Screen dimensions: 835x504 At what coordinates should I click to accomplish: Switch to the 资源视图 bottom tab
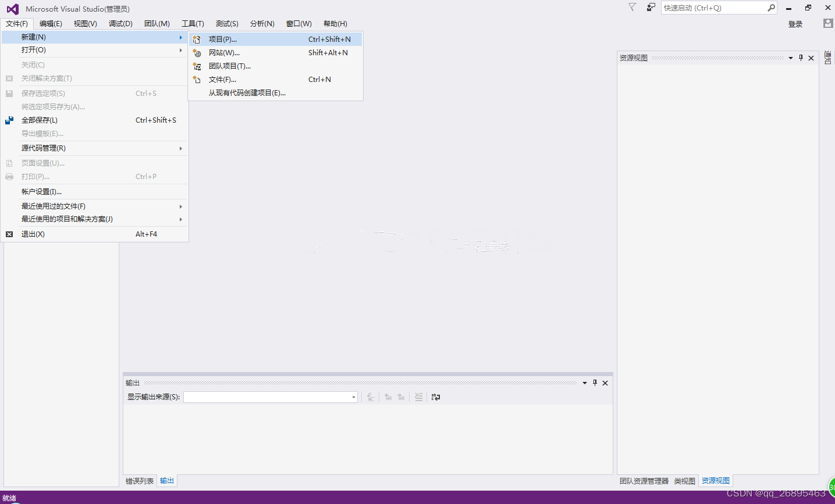[x=716, y=481]
